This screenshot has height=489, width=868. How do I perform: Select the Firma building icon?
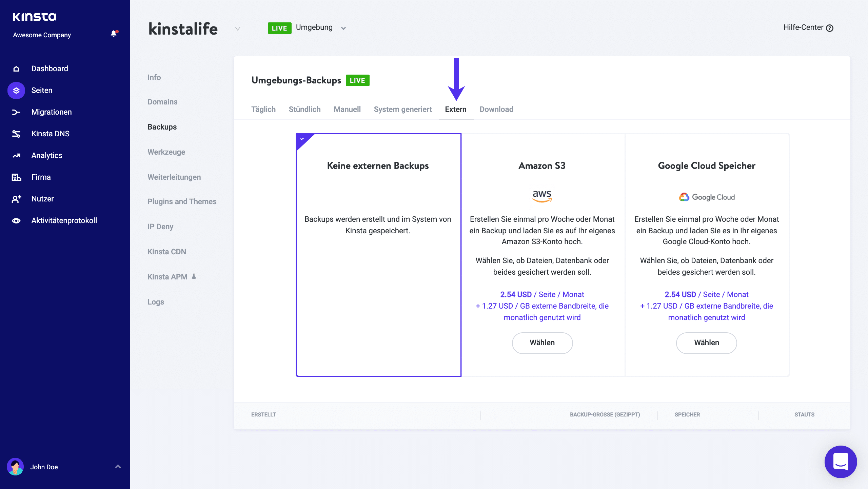pos(16,177)
